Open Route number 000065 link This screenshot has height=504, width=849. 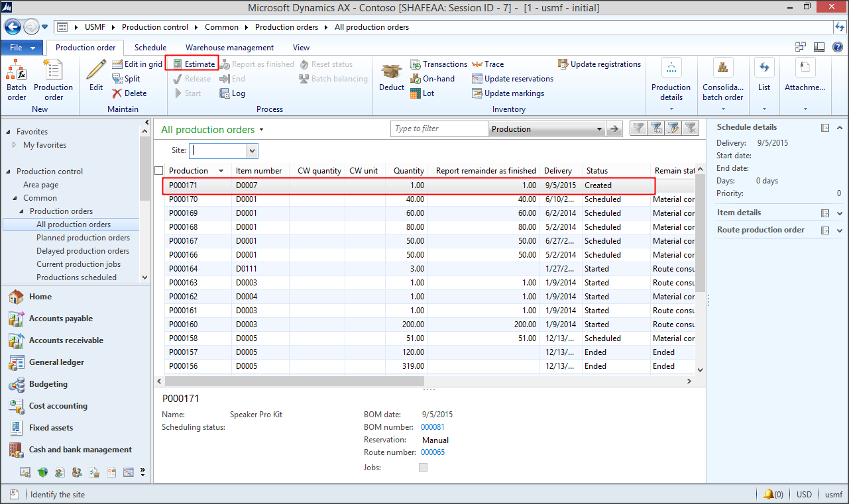(433, 452)
